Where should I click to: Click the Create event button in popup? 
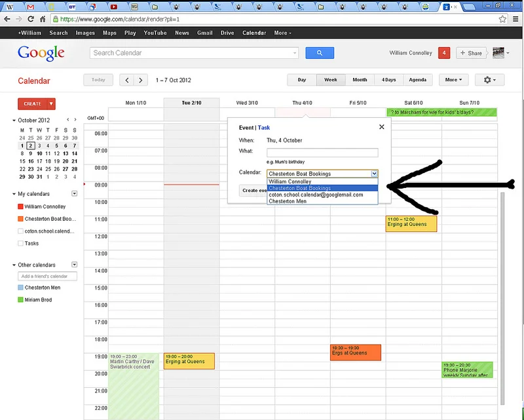coord(254,190)
